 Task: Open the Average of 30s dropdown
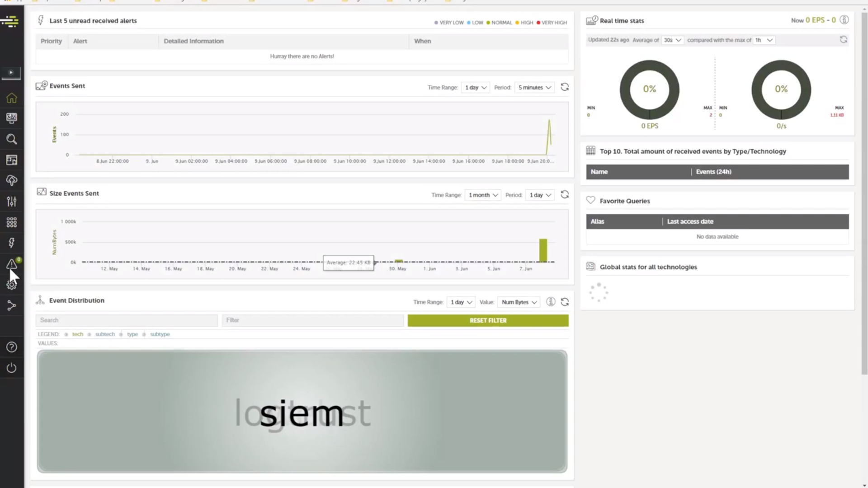click(672, 40)
